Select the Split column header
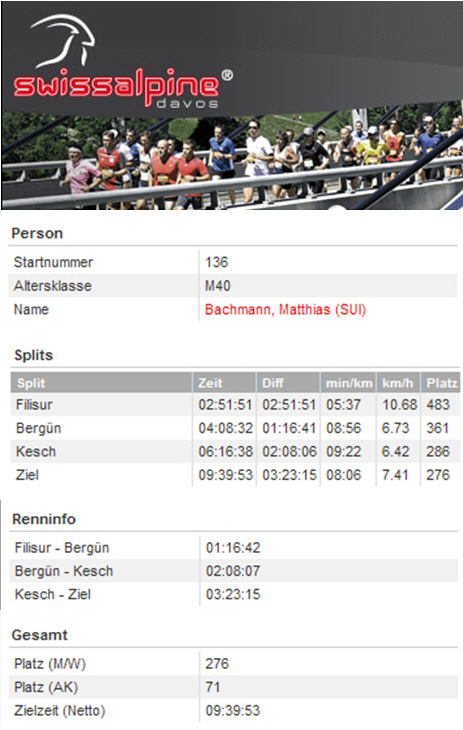 coord(101,383)
